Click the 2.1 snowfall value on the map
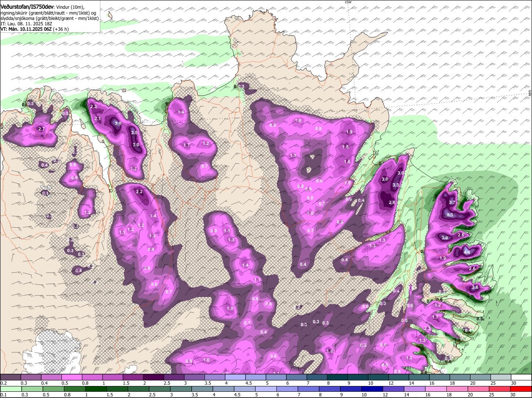 pyautogui.click(x=98, y=119)
